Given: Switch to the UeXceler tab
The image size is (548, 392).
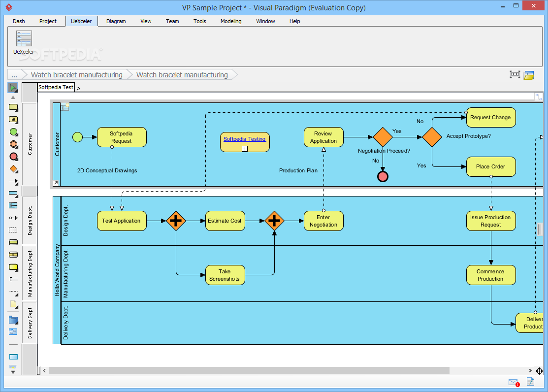Looking at the screenshot, I should click(x=81, y=21).
